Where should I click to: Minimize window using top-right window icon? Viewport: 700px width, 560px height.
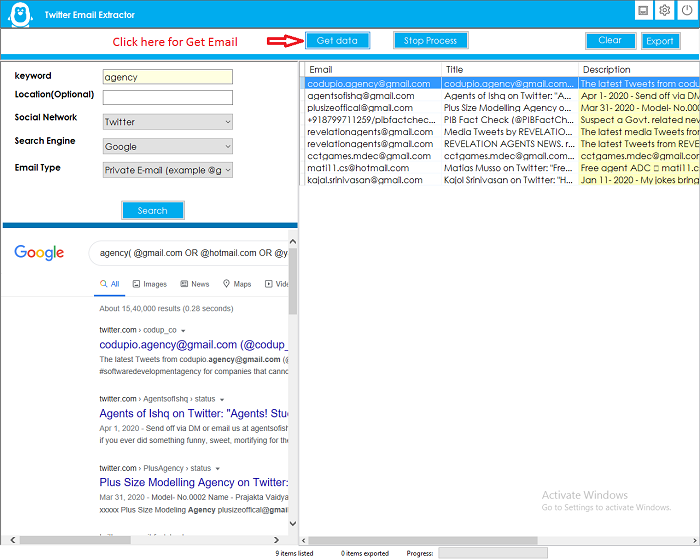[x=643, y=10]
